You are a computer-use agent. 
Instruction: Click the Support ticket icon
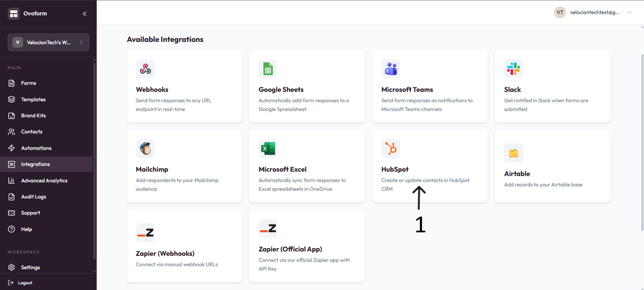(x=11, y=213)
